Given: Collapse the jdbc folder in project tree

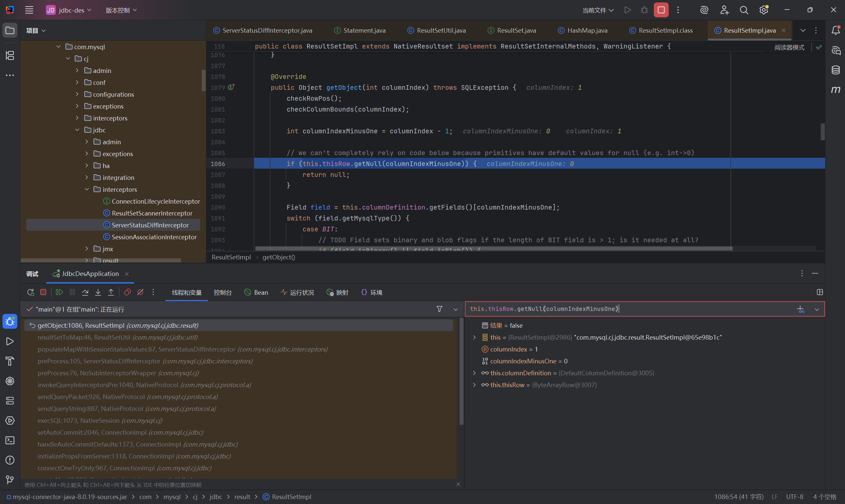Looking at the screenshot, I should (78, 130).
